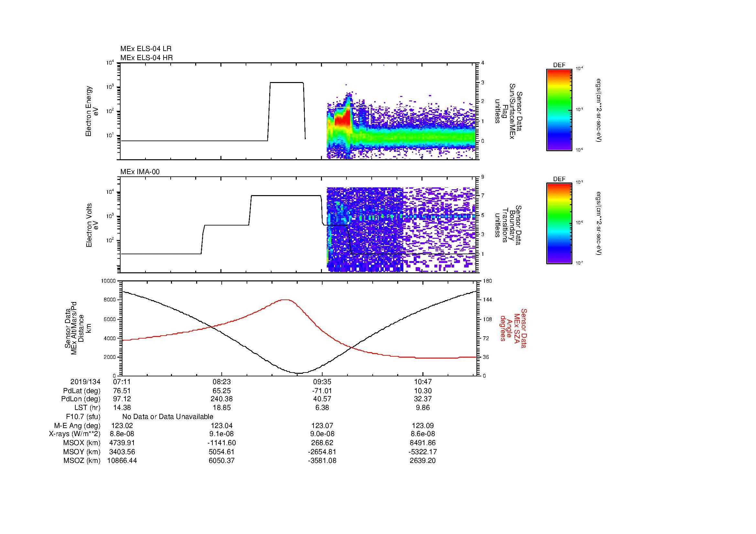Click the top DEF color bar
Image resolution: width=756 pixels, height=534 pixels.
point(559,110)
